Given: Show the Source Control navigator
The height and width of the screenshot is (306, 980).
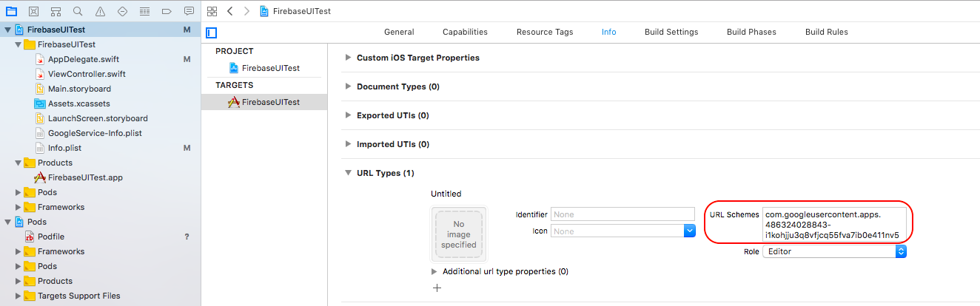Looking at the screenshot, I should 33,11.
